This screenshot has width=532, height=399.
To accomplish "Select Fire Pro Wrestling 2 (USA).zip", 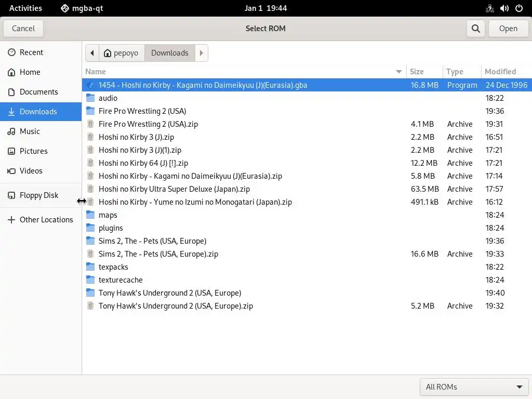I will point(307,124).
